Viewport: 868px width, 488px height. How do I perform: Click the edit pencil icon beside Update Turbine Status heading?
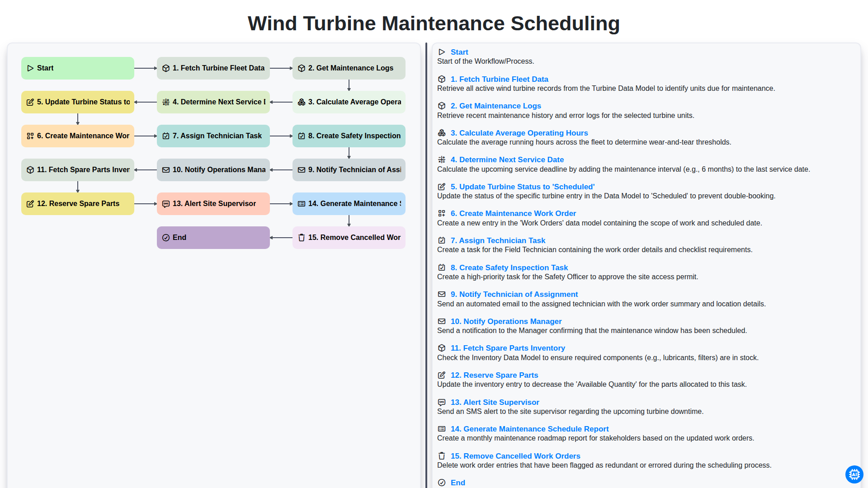click(442, 187)
